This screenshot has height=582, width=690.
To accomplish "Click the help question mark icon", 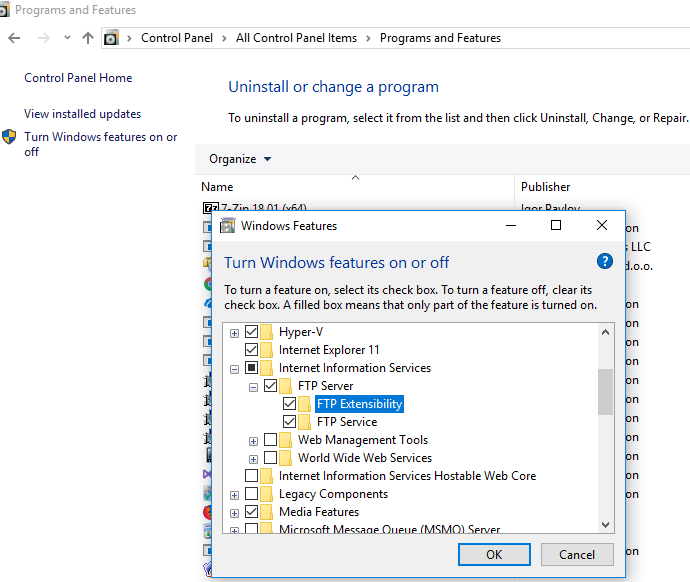I will click(605, 261).
